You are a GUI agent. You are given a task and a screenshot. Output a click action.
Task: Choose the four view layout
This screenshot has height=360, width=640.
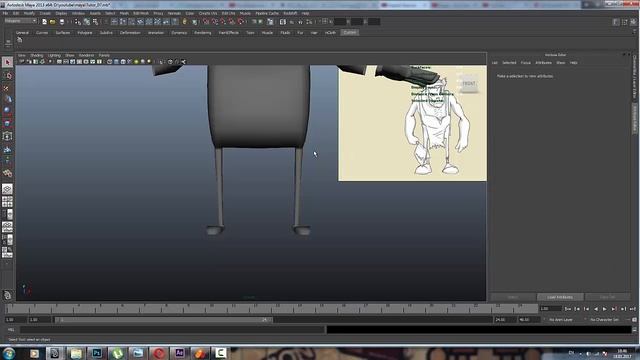pyautogui.click(x=7, y=202)
